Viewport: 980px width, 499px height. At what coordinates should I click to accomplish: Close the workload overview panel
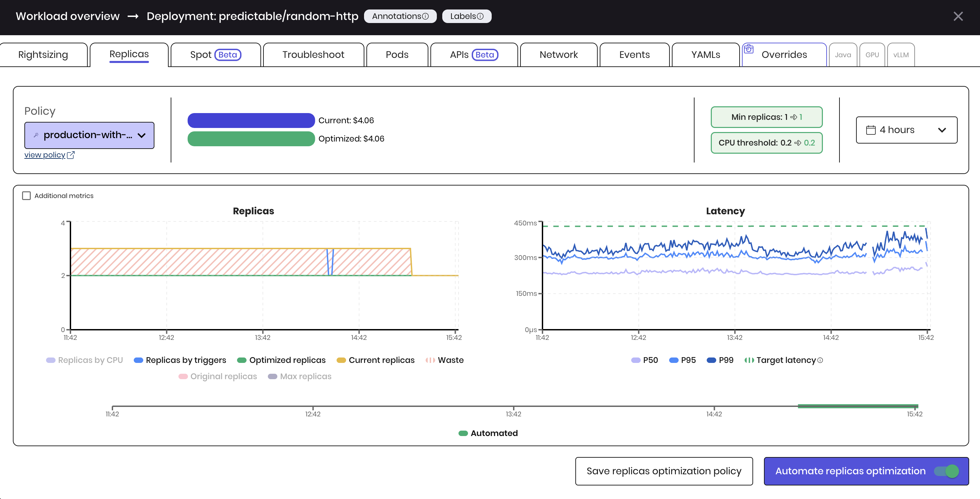tap(958, 16)
